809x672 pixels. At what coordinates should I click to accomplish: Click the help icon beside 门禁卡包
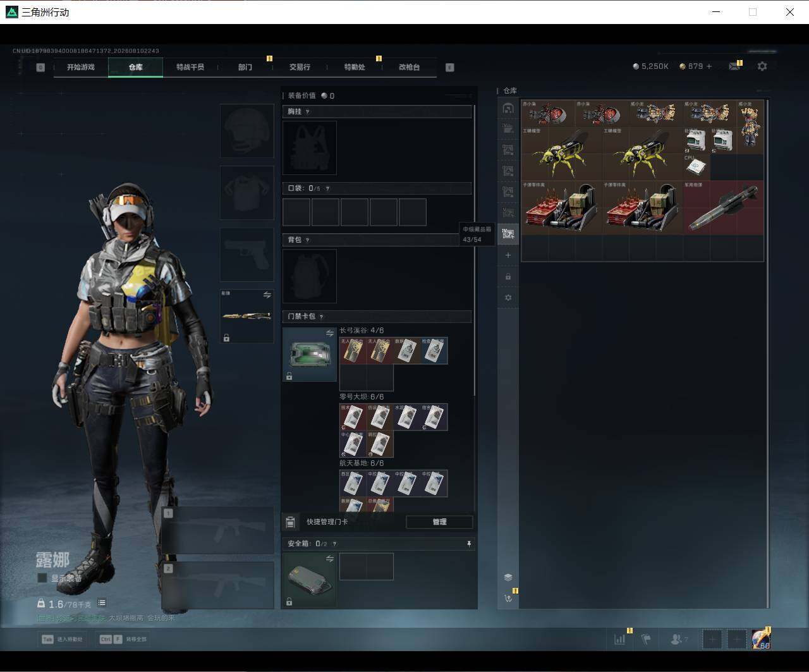[322, 317]
